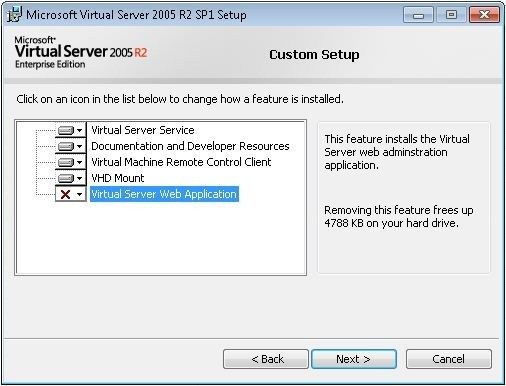This screenshot has height=386, width=506.
Task: Click the Virtual Server Service drive icon
Action: (66, 130)
